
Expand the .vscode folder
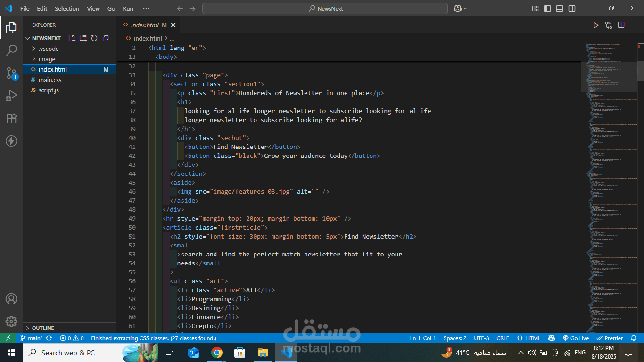[49, 49]
